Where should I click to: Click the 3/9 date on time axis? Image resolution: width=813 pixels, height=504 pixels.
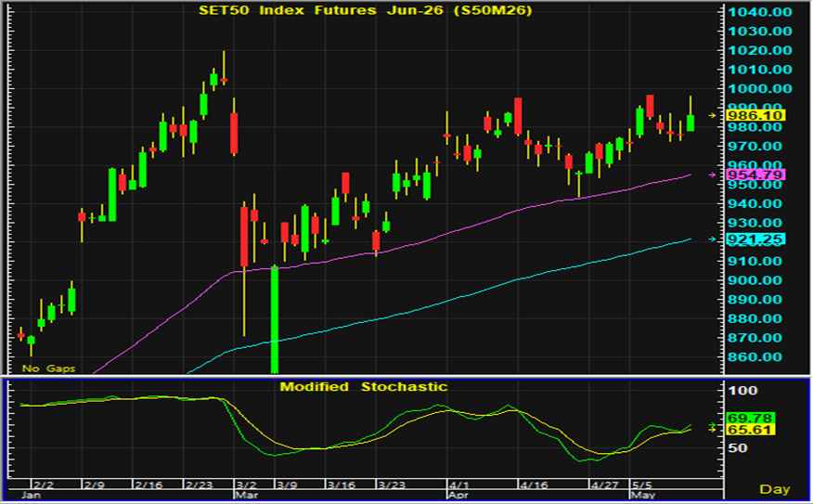(287, 485)
